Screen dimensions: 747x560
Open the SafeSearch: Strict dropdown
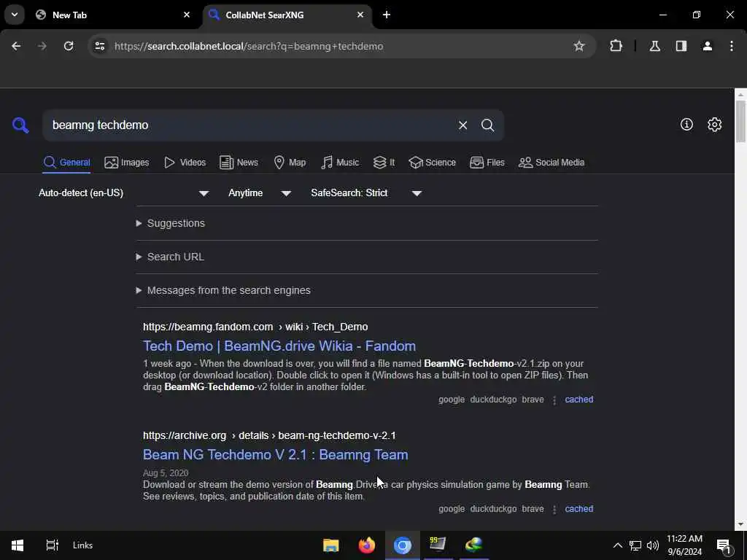(366, 192)
